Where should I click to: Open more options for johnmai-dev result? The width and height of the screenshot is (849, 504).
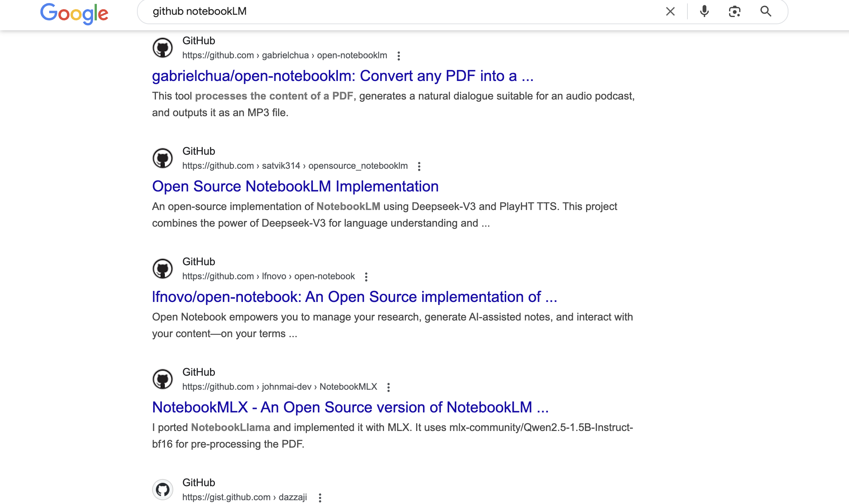tap(388, 387)
